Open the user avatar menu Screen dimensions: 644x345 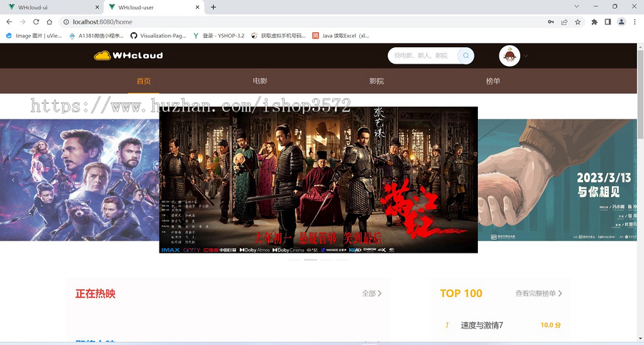point(509,56)
